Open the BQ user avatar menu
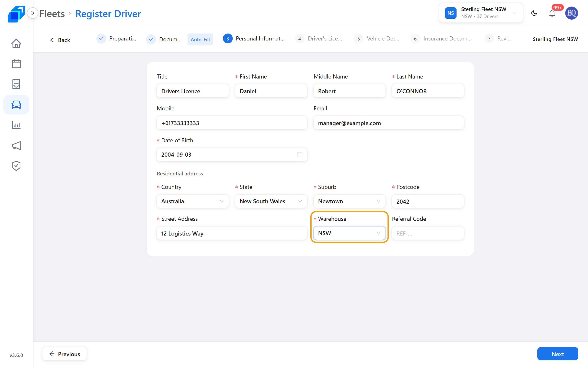This screenshot has height=368, width=588. point(571,13)
